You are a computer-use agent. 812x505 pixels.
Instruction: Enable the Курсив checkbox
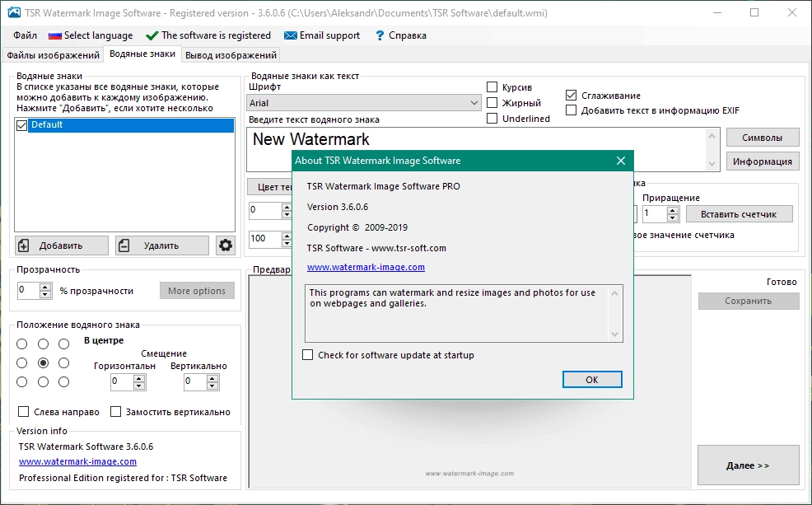(492, 87)
